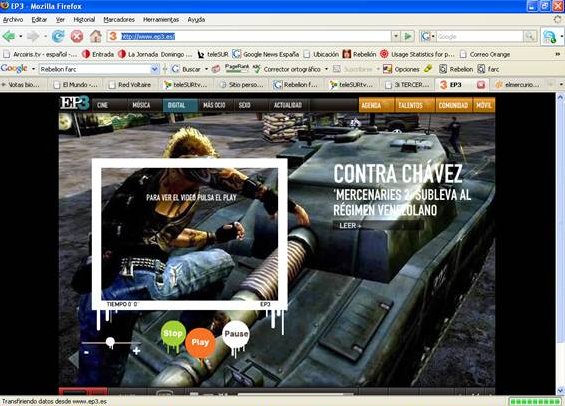
Task: Click the farc search-word button
Action: 488,69
